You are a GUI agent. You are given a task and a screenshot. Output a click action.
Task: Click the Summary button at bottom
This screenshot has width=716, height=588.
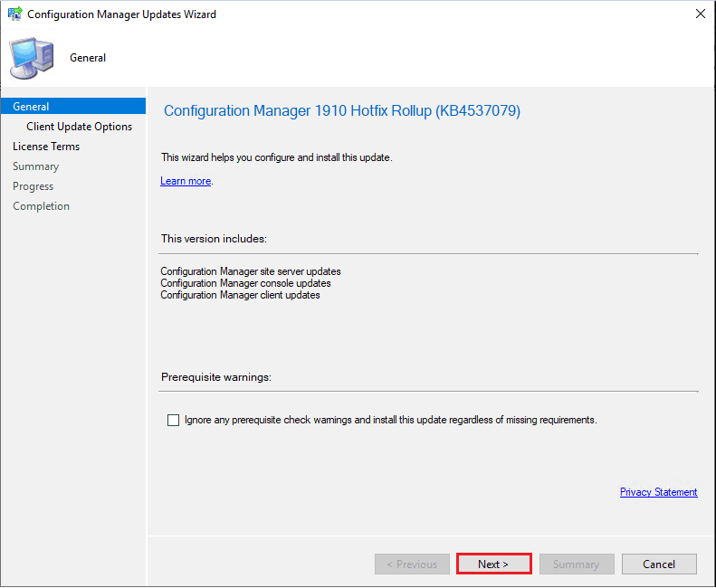(x=577, y=564)
